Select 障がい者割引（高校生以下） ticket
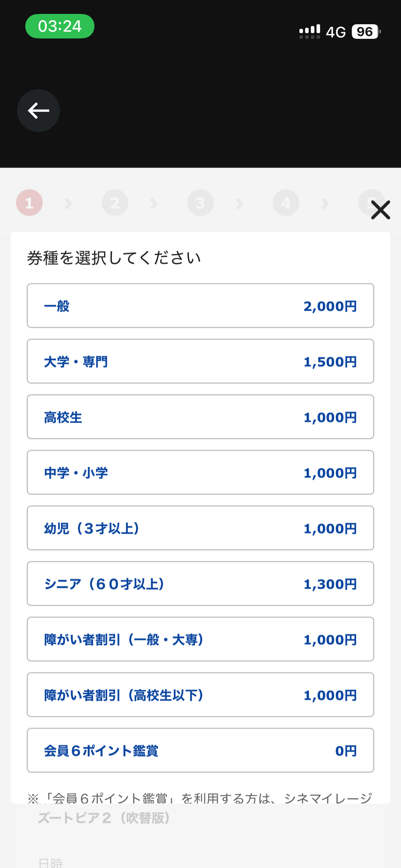Viewport: 401px width, 868px height. pyautogui.click(x=200, y=695)
